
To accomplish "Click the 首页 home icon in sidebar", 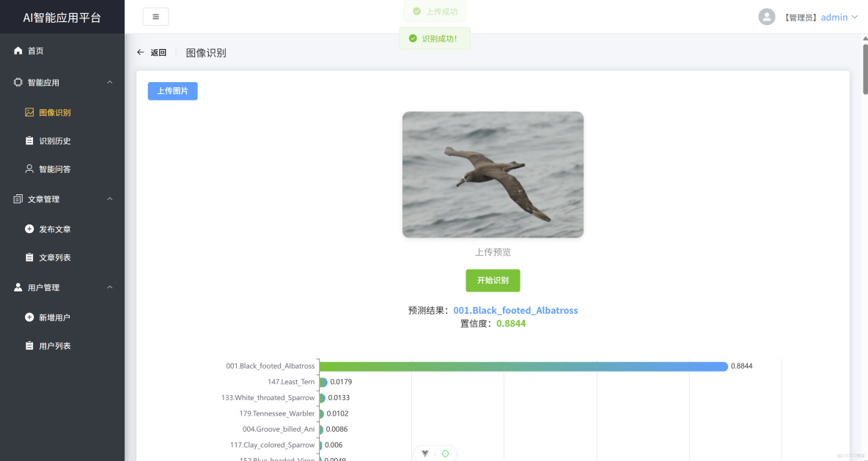I will click(x=18, y=51).
